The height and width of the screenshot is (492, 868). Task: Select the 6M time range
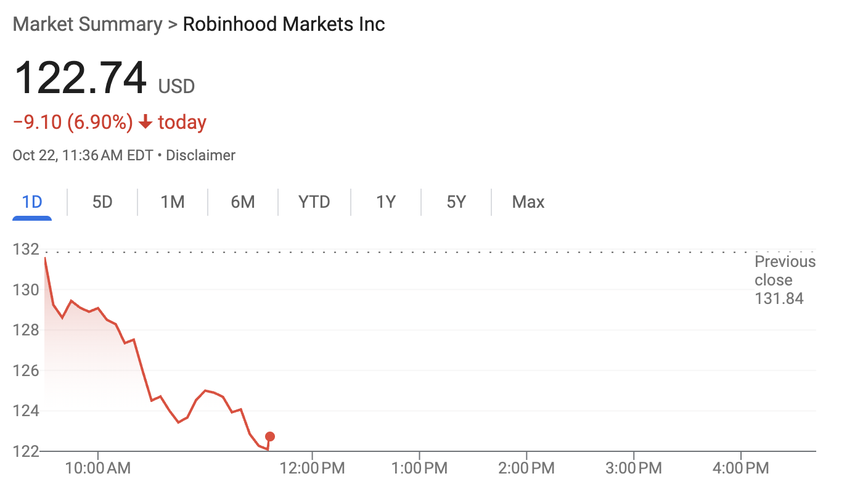(x=243, y=202)
